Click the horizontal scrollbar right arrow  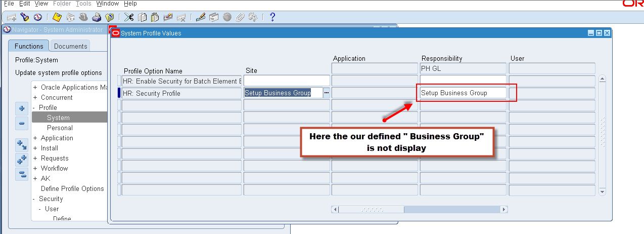click(x=503, y=209)
